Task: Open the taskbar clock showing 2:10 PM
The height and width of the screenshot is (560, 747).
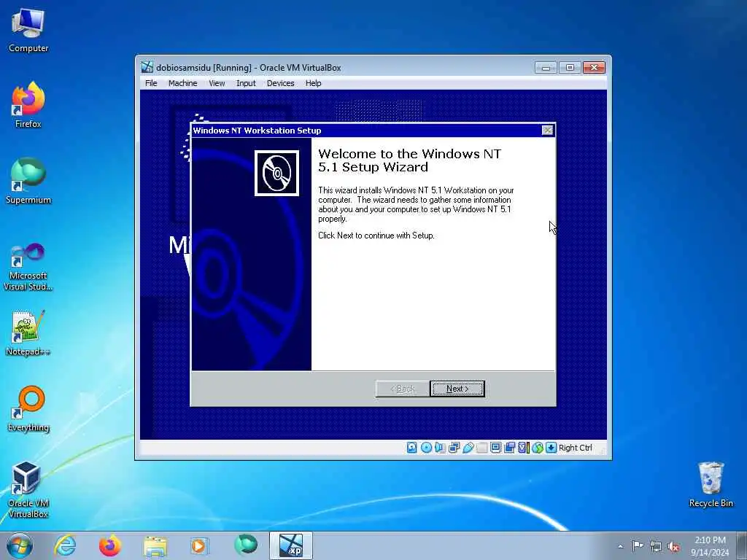Action: click(x=710, y=546)
